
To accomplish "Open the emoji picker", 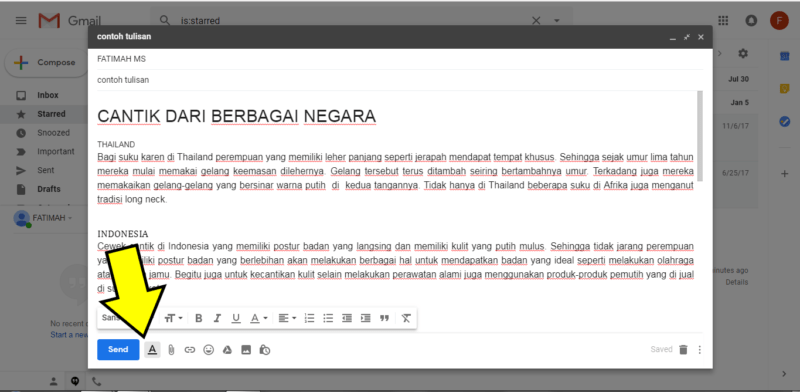I will click(209, 350).
